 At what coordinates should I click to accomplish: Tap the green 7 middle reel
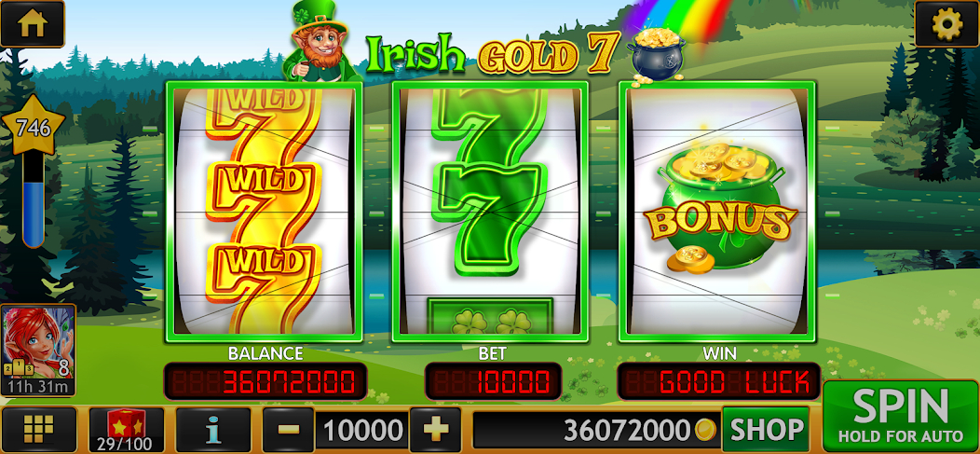[x=490, y=212]
